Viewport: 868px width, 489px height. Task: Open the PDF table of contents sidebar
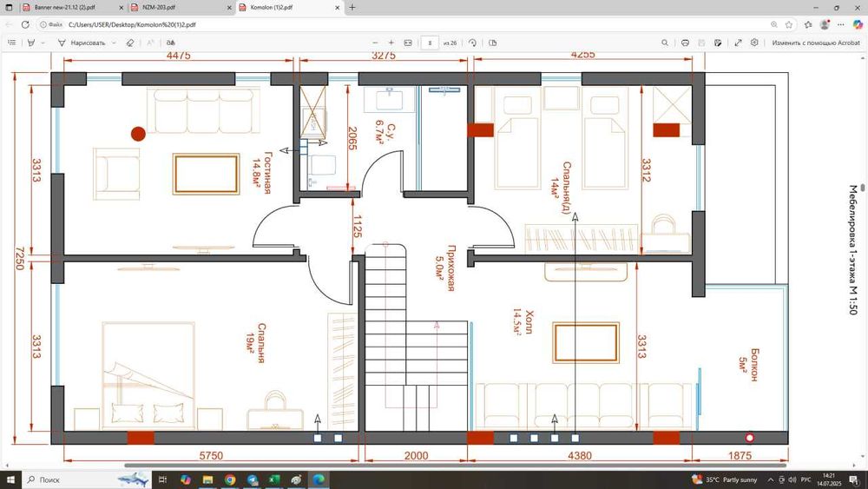tap(12, 42)
